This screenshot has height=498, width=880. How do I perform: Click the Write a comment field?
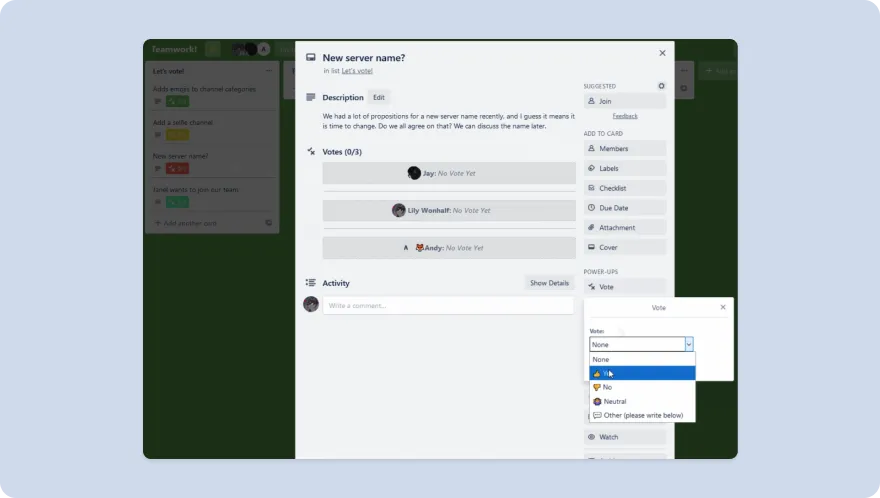click(448, 305)
